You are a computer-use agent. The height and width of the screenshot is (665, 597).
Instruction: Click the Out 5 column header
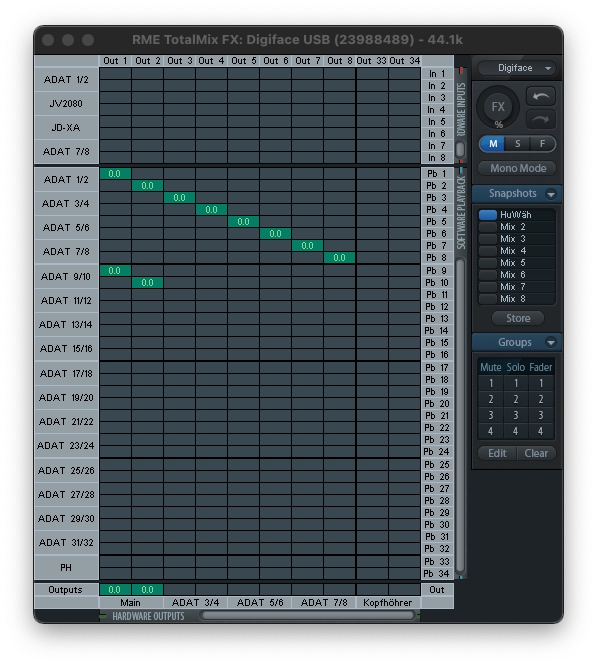[x=243, y=61]
